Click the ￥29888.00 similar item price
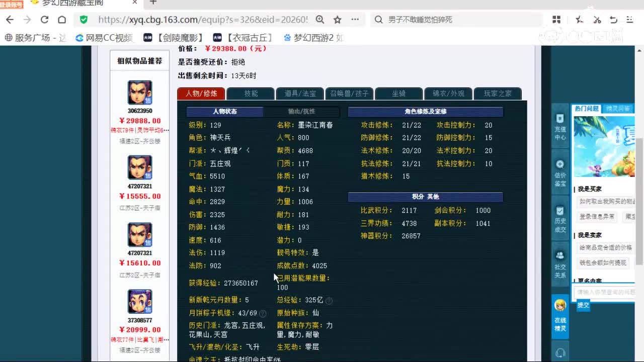Viewport: 644px width, 362px height. click(x=140, y=121)
